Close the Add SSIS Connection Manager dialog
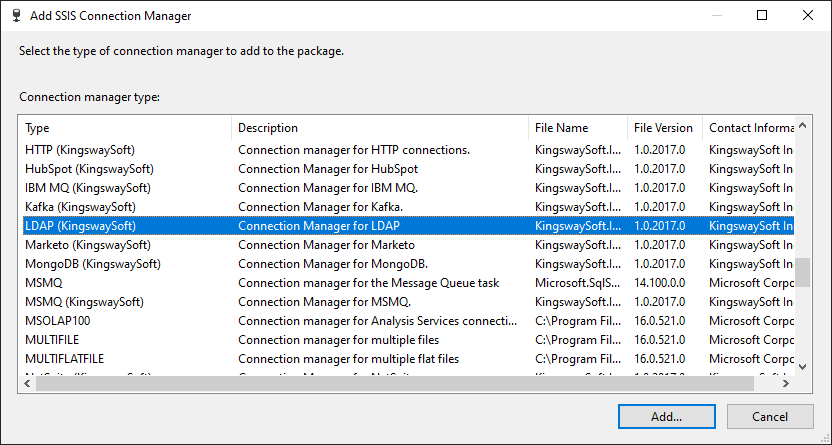Image resolution: width=832 pixels, height=445 pixels. [x=808, y=15]
